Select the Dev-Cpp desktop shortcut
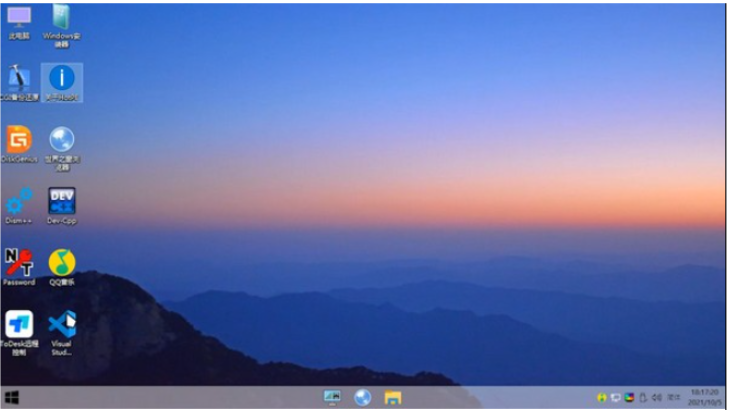 [62, 206]
